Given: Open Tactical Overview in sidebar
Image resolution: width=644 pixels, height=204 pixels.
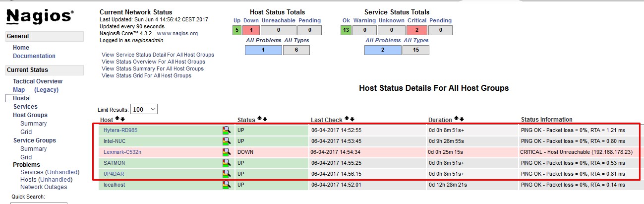Looking at the screenshot, I should [x=38, y=81].
